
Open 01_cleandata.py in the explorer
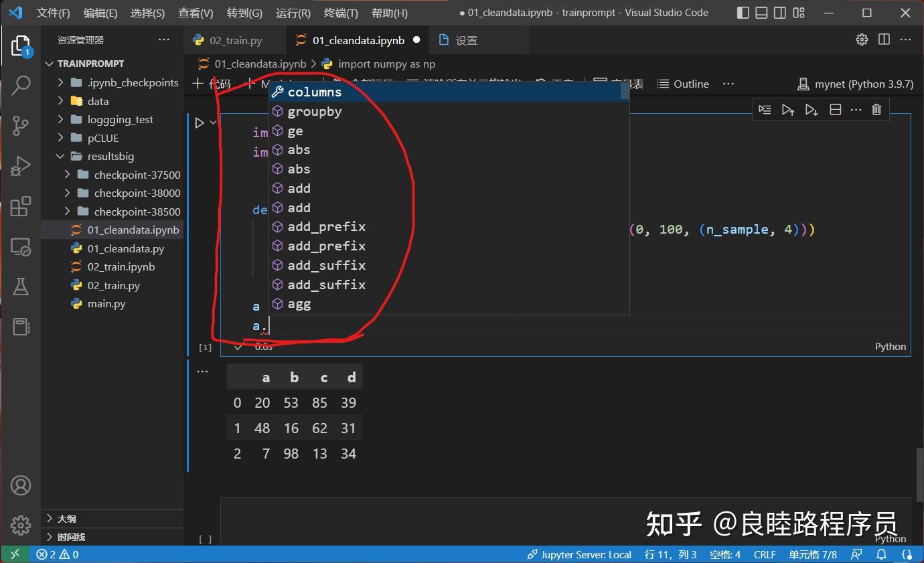[x=112, y=248]
